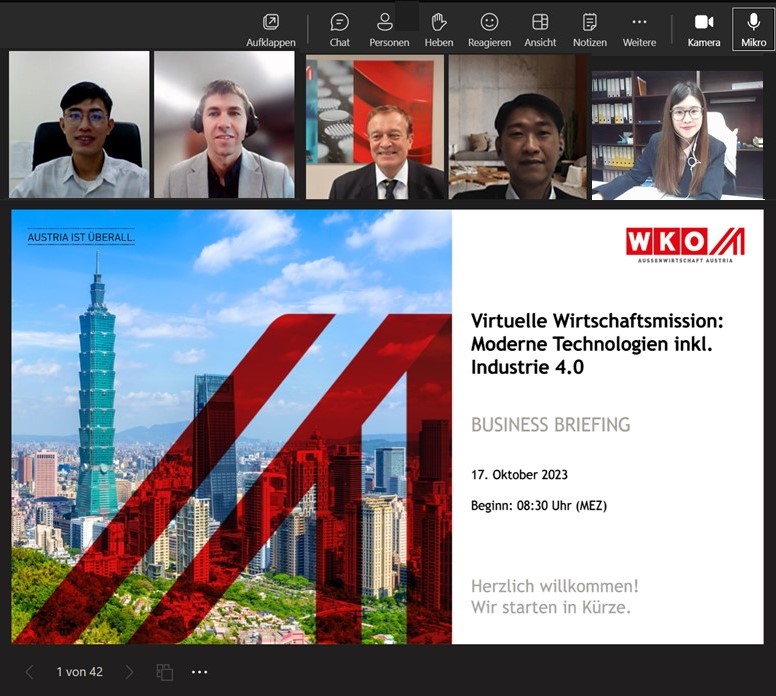This screenshot has width=776, height=696.
Task: Toggle the Kamera on or off
Action: [704, 30]
